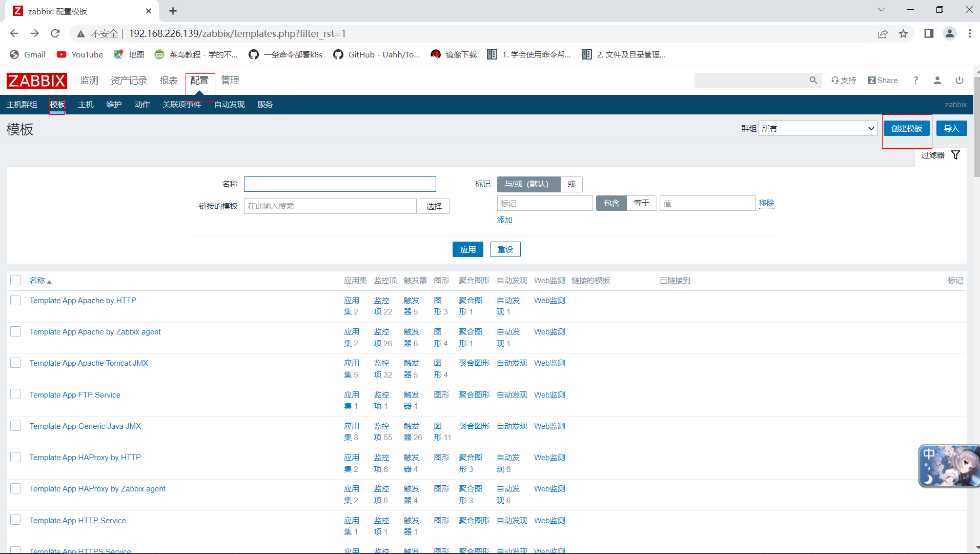Click the 创建模板 button

[x=906, y=128]
